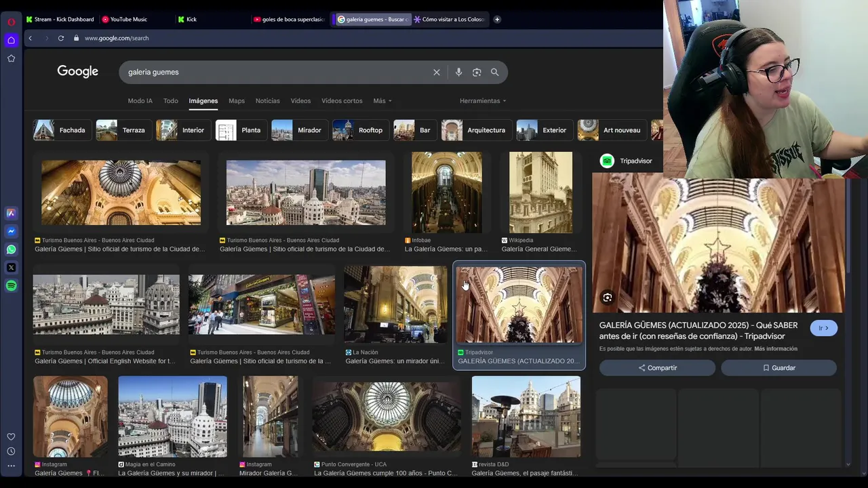This screenshot has height=488, width=868.
Task: Filter images by Fachada chip
Action: coord(62,130)
